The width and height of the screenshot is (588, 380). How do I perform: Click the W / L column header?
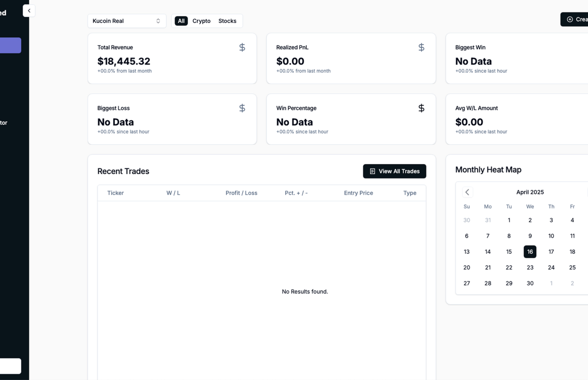pos(173,193)
